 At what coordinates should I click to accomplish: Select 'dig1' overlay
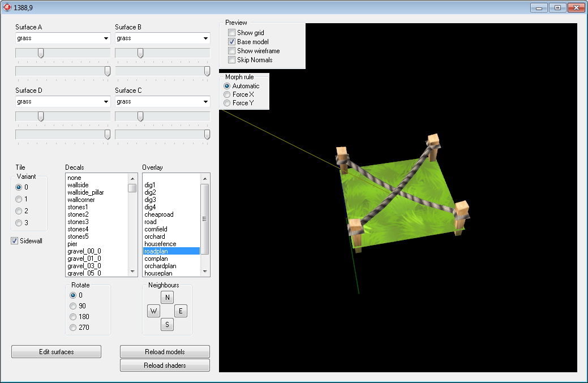coord(171,185)
